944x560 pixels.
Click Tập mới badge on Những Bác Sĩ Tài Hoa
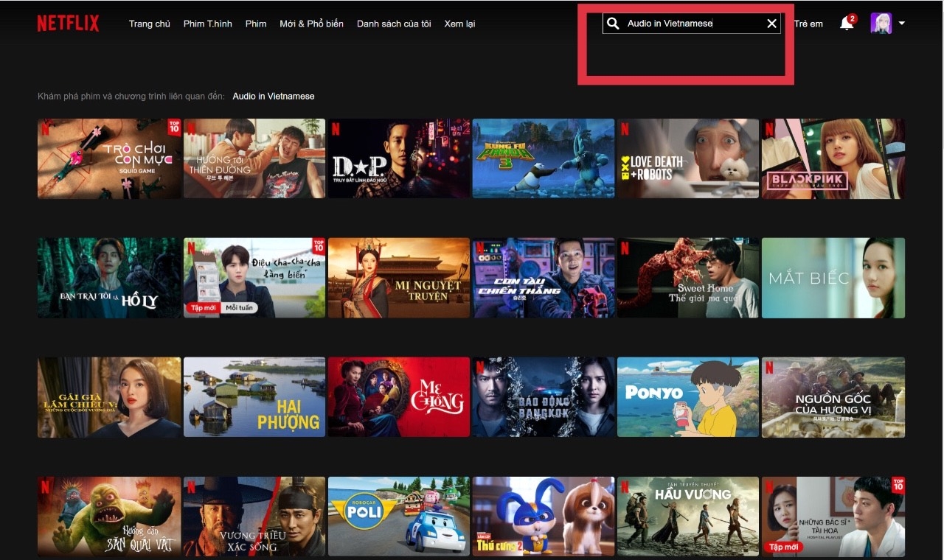pyautogui.click(x=784, y=547)
